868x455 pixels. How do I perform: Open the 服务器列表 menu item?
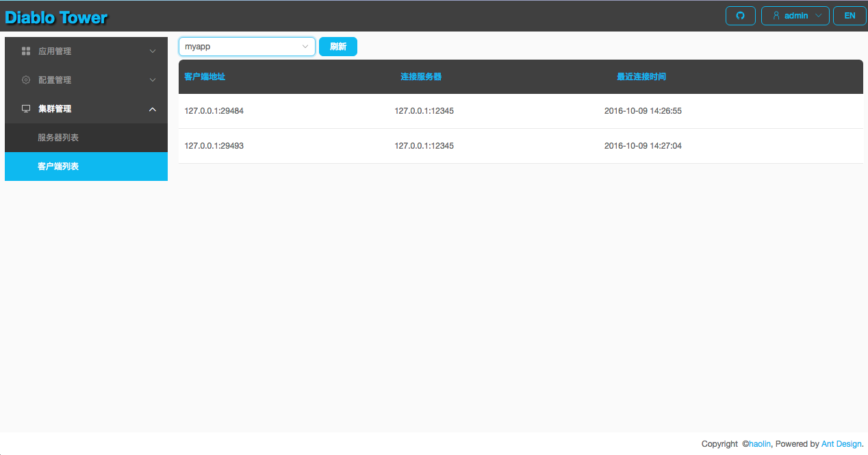(x=86, y=138)
